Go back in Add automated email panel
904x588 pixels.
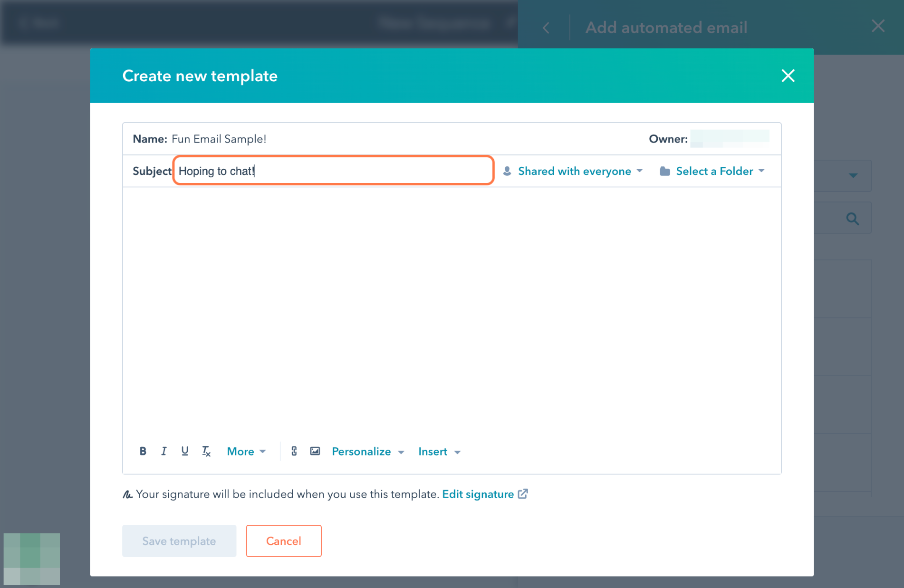(546, 28)
